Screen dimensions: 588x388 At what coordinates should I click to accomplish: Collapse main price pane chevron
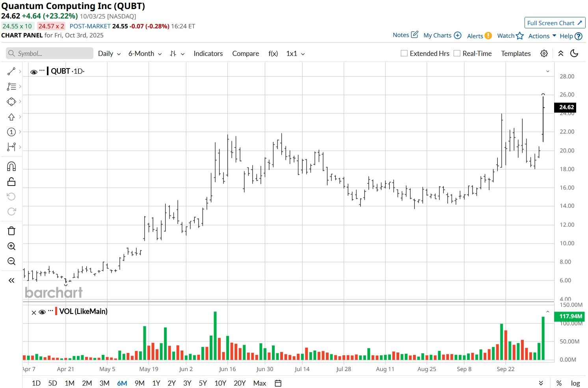coord(547,71)
